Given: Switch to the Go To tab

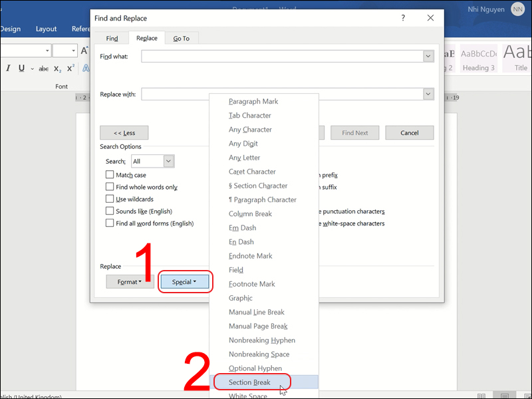Looking at the screenshot, I should point(181,39).
